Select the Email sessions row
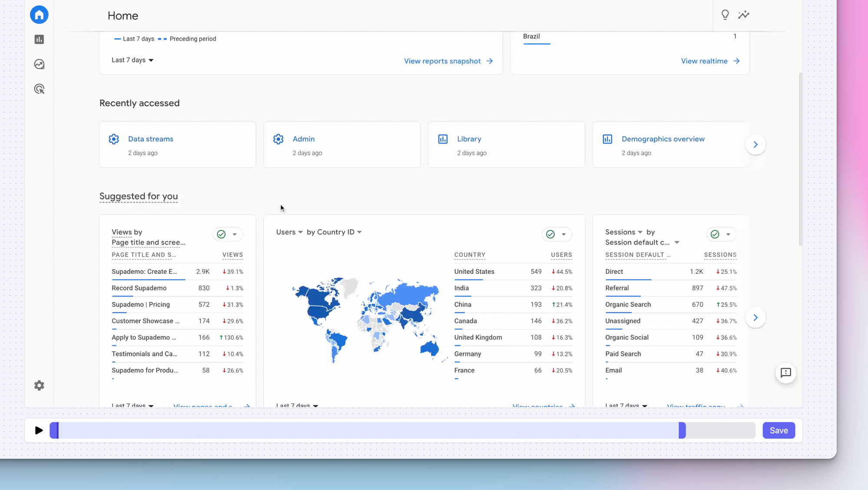The image size is (868, 490). coord(671,371)
